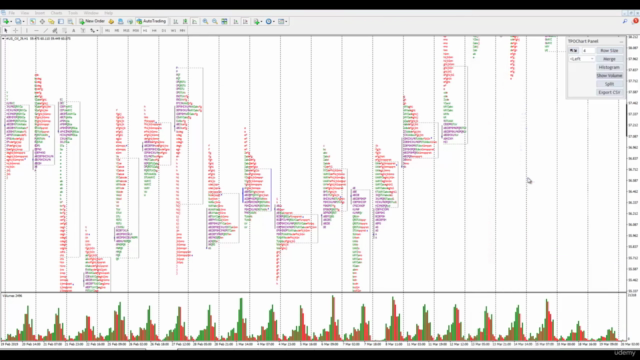The image size is (640, 360).
Task: Toggle chart Auto Scroll
Action: 236,21
